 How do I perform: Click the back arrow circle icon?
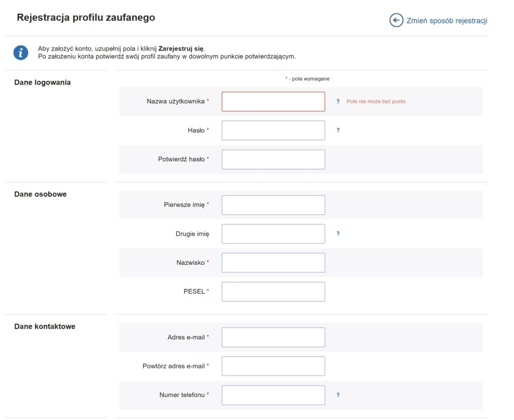pos(396,20)
